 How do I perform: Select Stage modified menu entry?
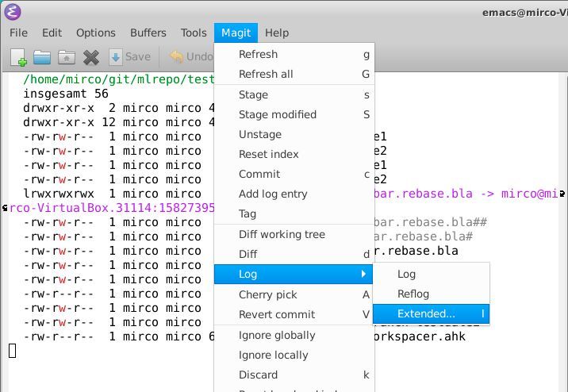294,114
